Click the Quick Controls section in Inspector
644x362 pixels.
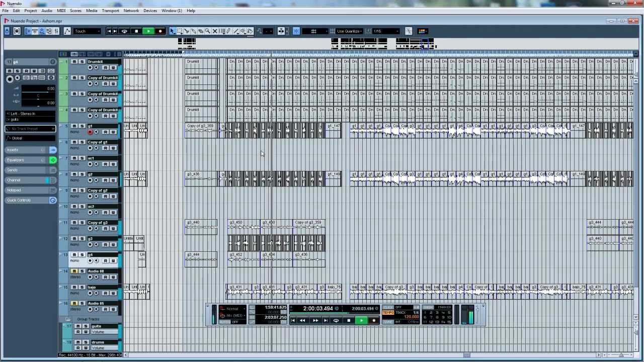[26, 200]
